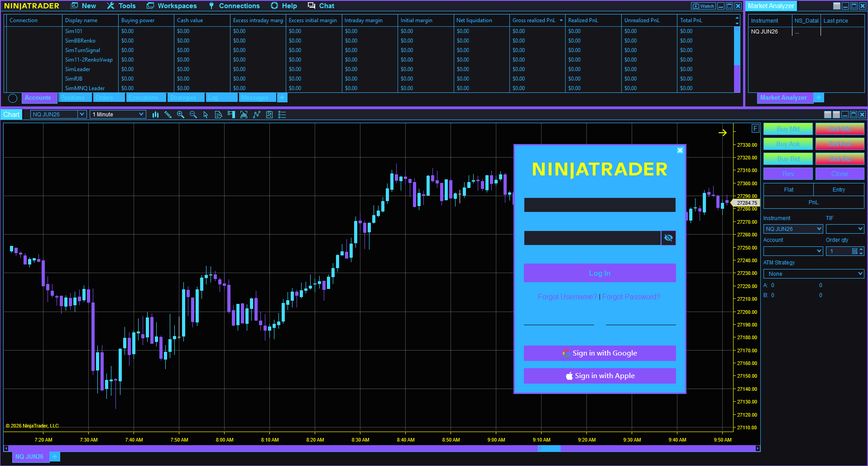
Task: Click the second grey link square in chart titlebar
Action: coord(836,115)
